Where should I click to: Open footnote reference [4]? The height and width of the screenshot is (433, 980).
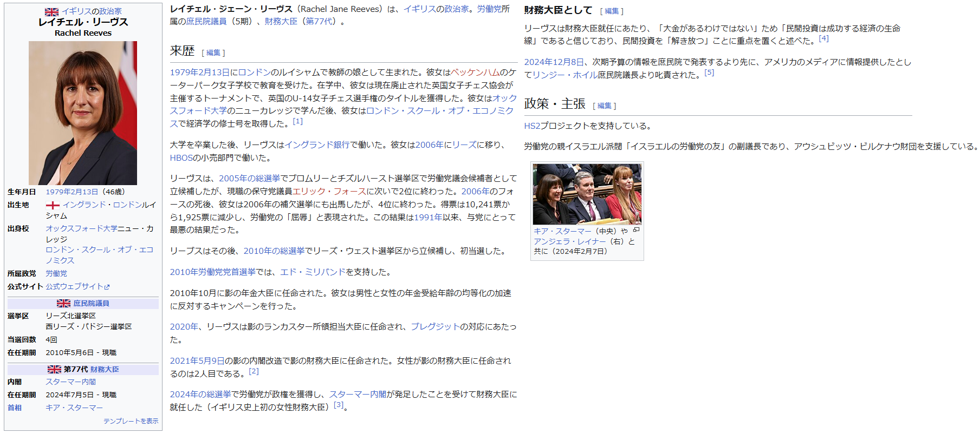pyautogui.click(x=823, y=38)
